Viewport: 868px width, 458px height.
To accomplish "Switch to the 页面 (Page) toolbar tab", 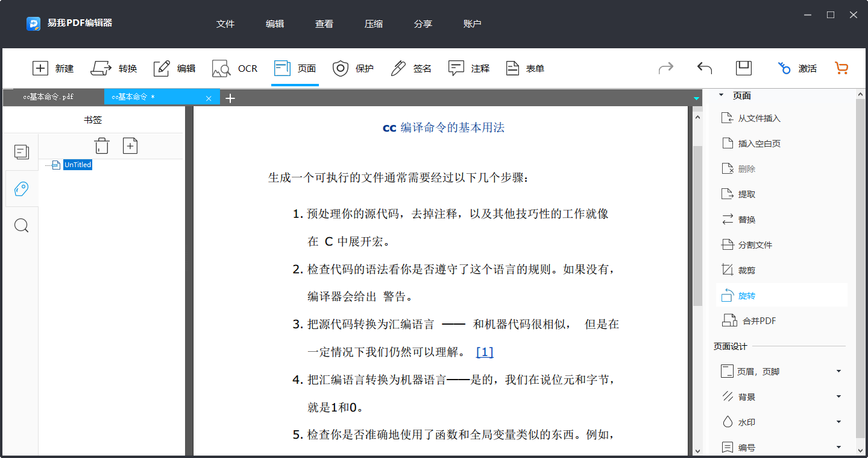I will pyautogui.click(x=295, y=68).
